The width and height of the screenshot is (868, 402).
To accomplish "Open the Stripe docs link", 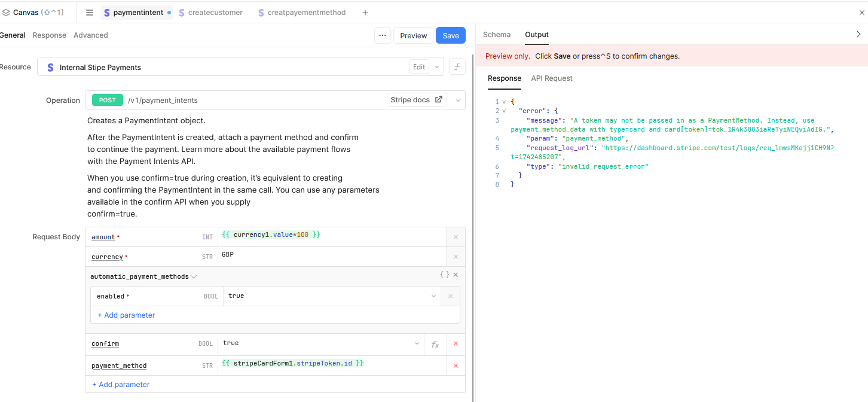I will click(x=417, y=100).
